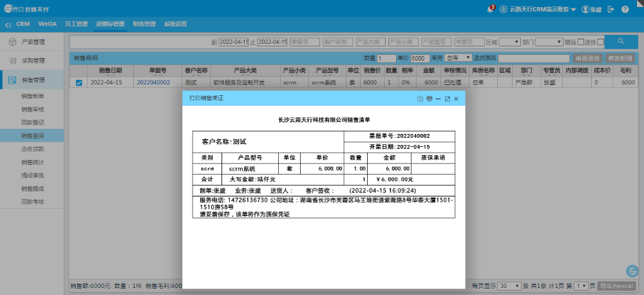Tick the 赠品 checkbox
This screenshot has width=644, height=295.
coord(580,41)
